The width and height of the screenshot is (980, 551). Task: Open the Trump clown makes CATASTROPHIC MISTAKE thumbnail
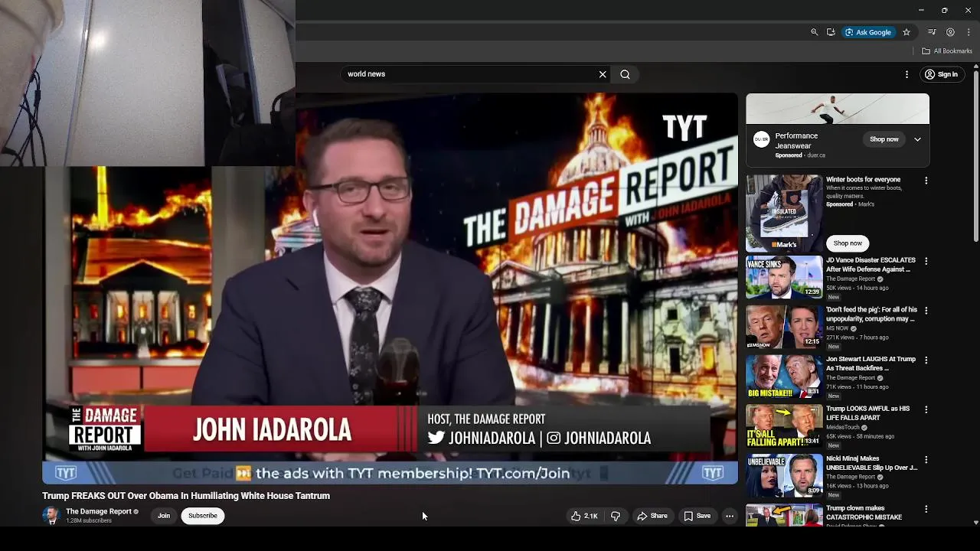[784, 515]
